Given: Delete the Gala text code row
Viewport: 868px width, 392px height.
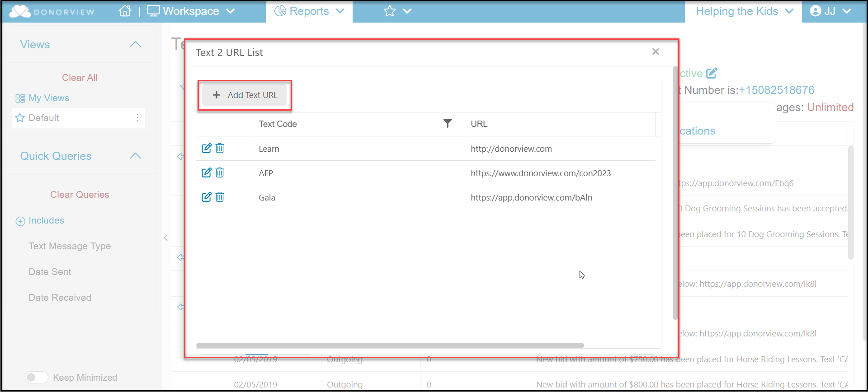Looking at the screenshot, I should [x=220, y=197].
